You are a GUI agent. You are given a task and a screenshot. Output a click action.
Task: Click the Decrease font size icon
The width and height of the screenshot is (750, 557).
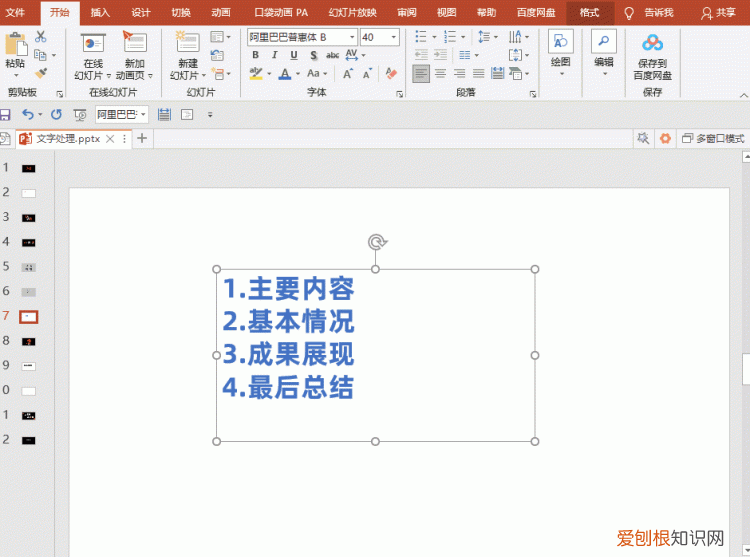pyautogui.click(x=367, y=74)
